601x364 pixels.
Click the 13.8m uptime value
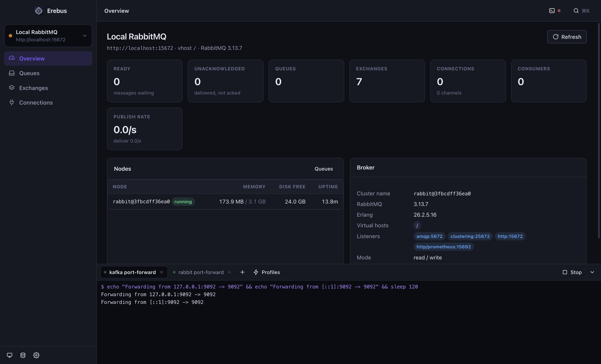pos(330,202)
